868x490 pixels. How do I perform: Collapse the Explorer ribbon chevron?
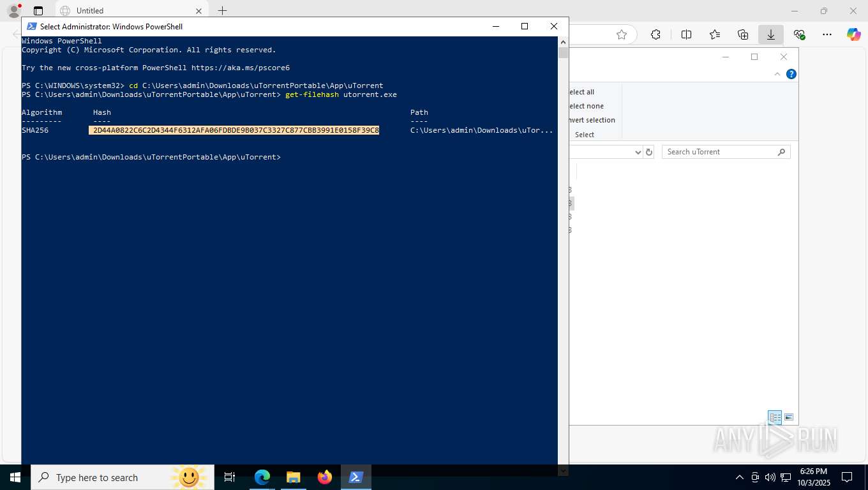777,74
